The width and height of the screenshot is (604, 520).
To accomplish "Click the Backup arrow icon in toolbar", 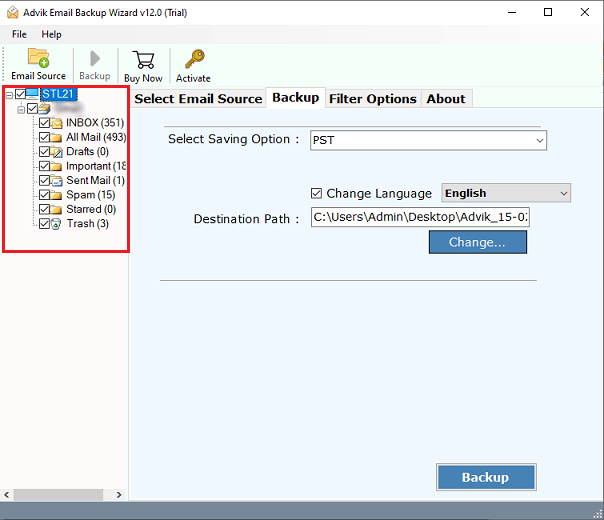I will [x=95, y=58].
